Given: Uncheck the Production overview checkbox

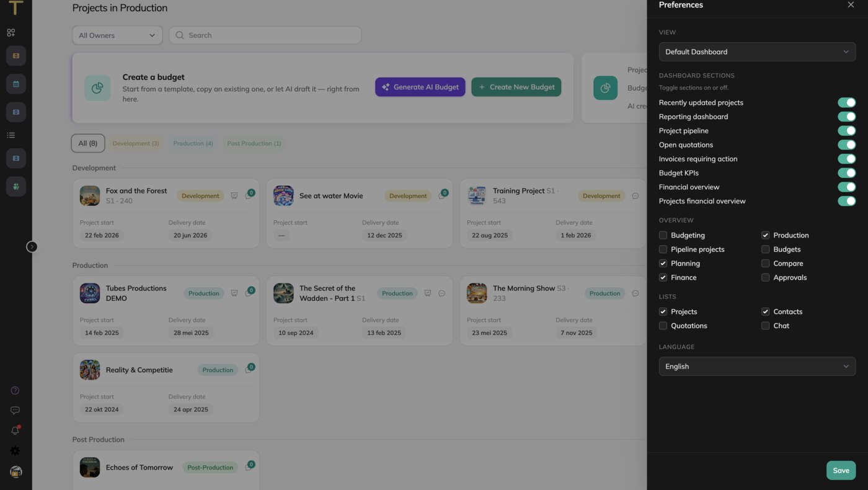Looking at the screenshot, I should [x=765, y=235].
